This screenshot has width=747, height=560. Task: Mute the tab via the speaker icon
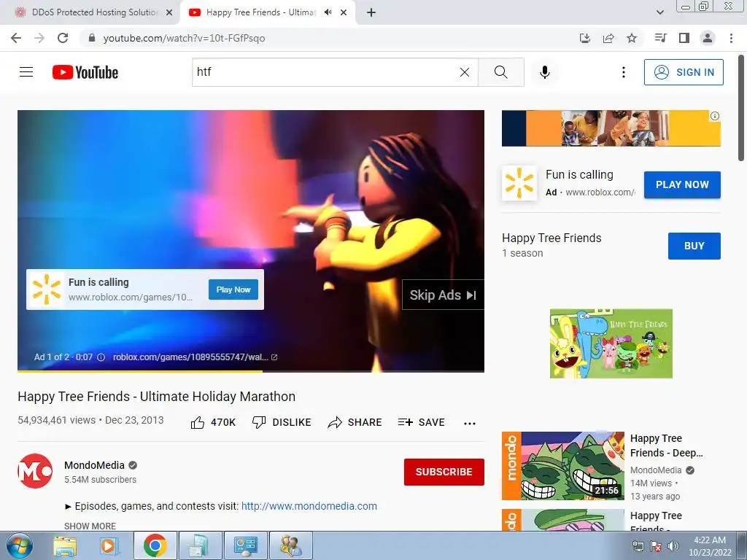(328, 12)
